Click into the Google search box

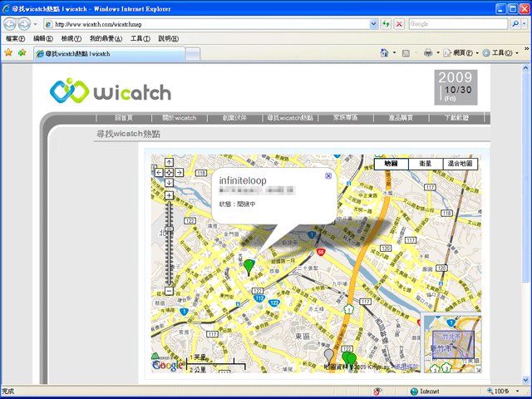(458, 24)
